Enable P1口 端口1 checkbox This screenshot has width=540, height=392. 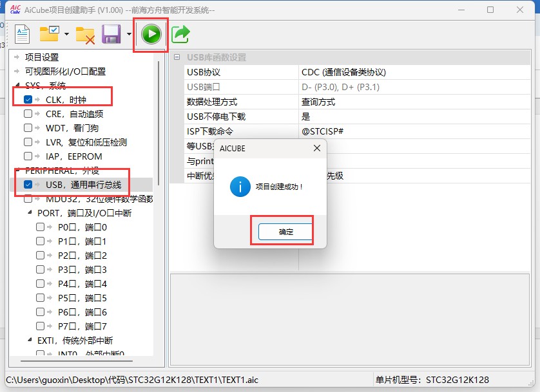tap(41, 241)
